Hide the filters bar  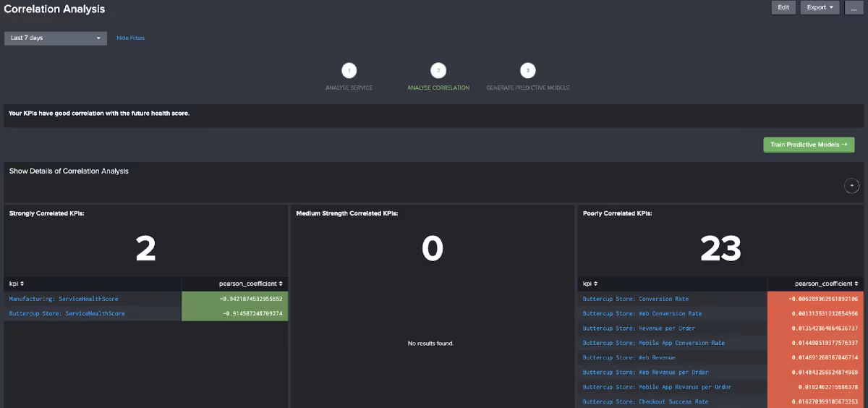[x=130, y=38]
